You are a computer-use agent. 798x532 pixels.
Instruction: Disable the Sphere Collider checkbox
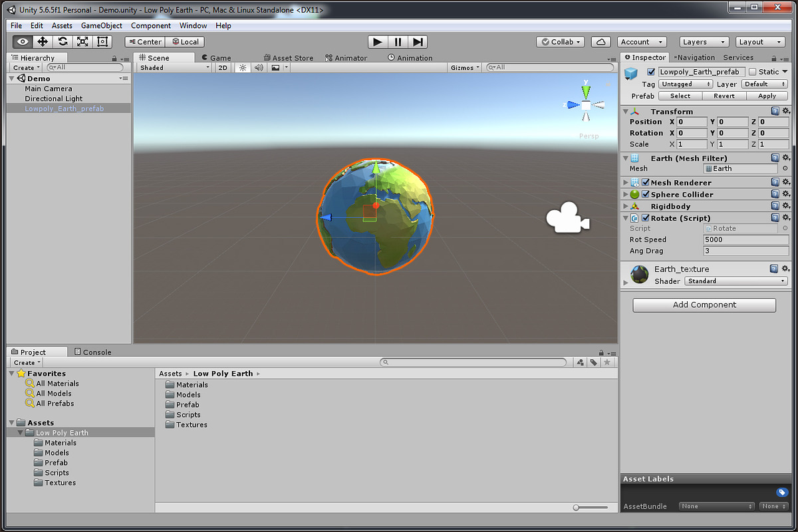click(646, 194)
